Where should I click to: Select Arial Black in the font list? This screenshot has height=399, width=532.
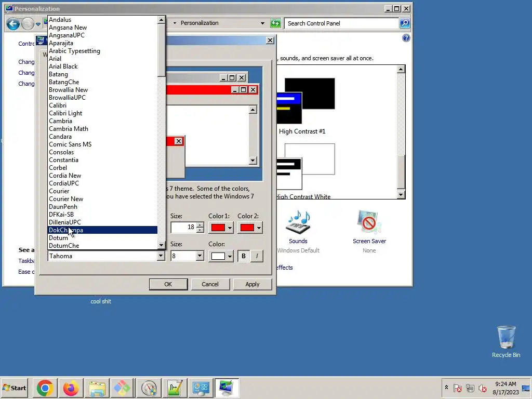[103, 66]
